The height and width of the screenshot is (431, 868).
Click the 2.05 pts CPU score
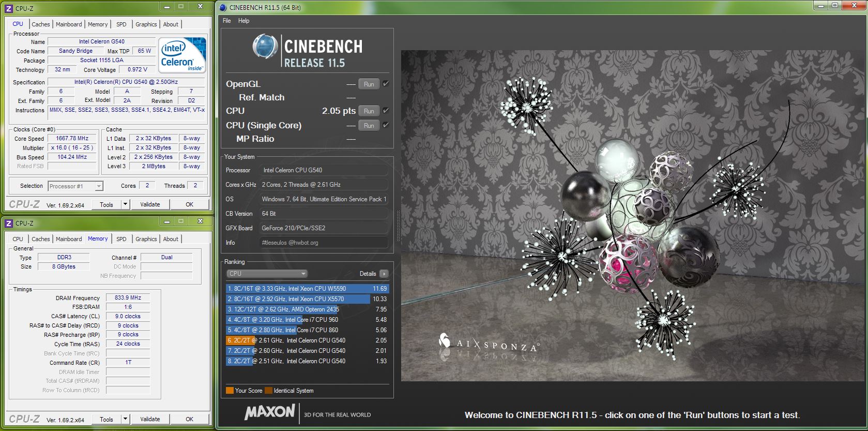coord(339,111)
